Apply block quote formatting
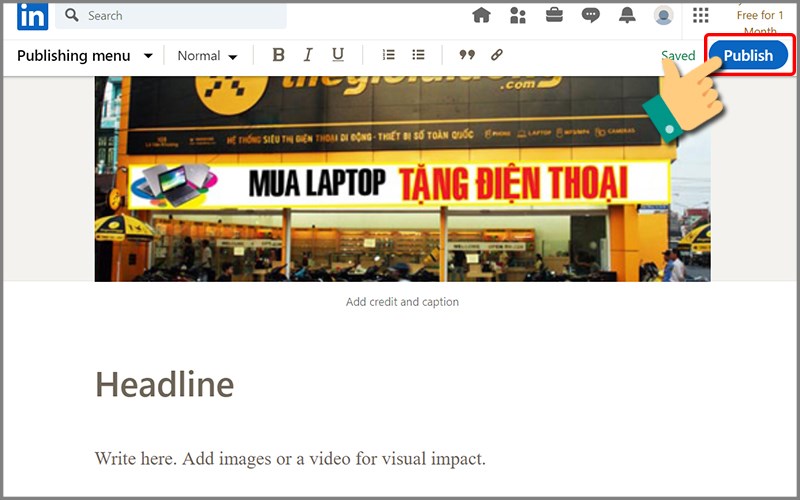Image resolution: width=800 pixels, height=500 pixels. [x=467, y=55]
